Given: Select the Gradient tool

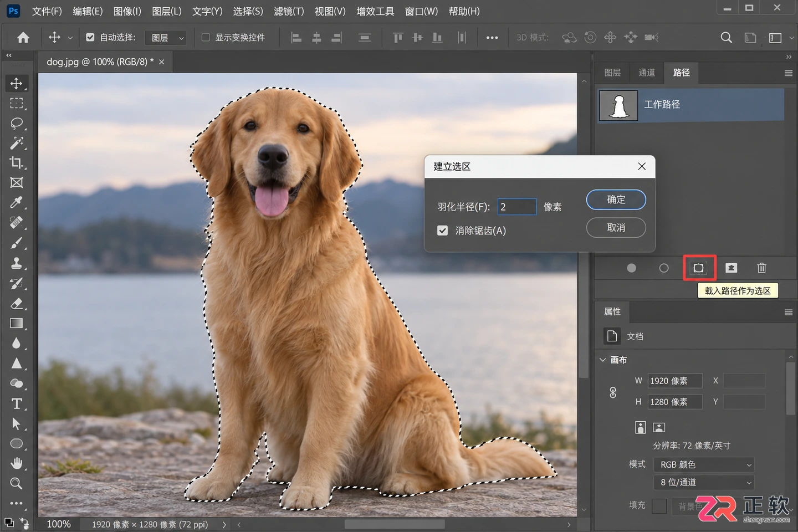Looking at the screenshot, I should [16, 323].
